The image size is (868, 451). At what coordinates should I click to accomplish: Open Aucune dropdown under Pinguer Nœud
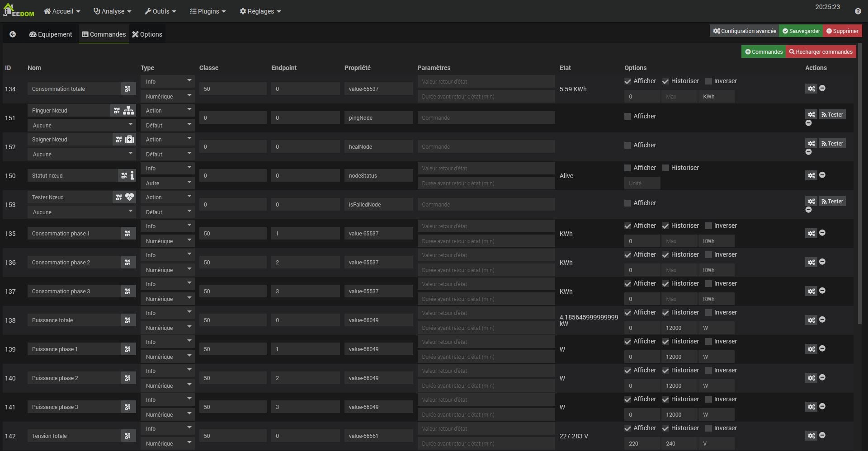coord(81,125)
